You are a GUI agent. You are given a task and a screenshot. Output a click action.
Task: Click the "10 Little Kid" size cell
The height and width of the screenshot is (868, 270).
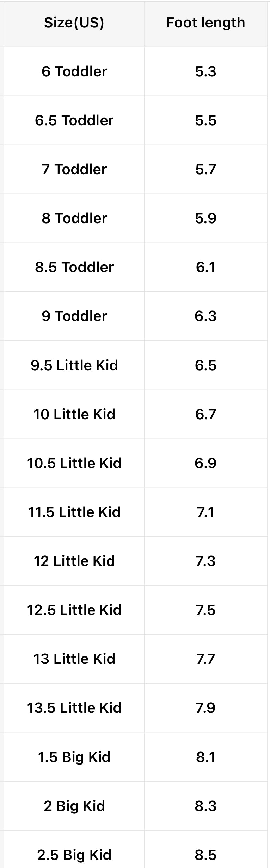(x=74, y=414)
